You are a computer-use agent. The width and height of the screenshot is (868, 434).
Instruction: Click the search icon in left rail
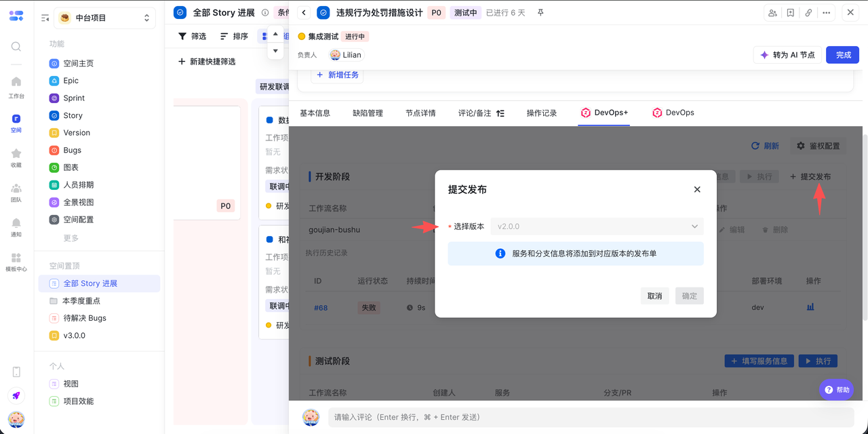click(16, 47)
